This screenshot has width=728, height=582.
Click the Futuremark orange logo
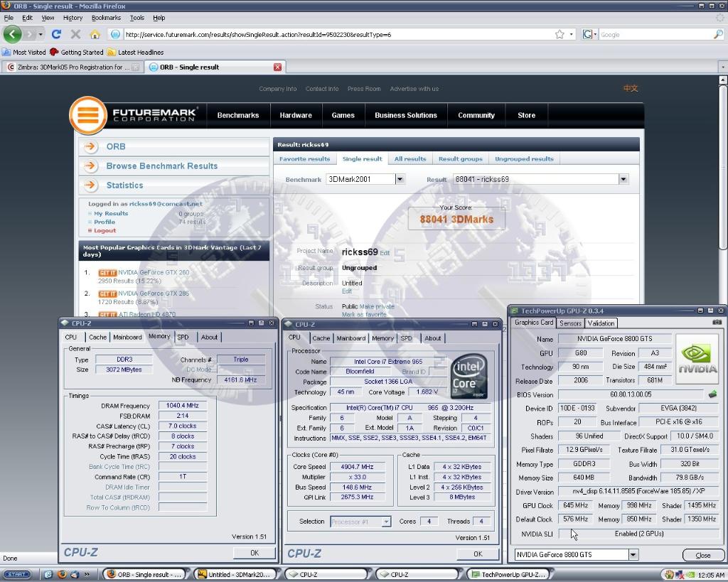point(87,115)
